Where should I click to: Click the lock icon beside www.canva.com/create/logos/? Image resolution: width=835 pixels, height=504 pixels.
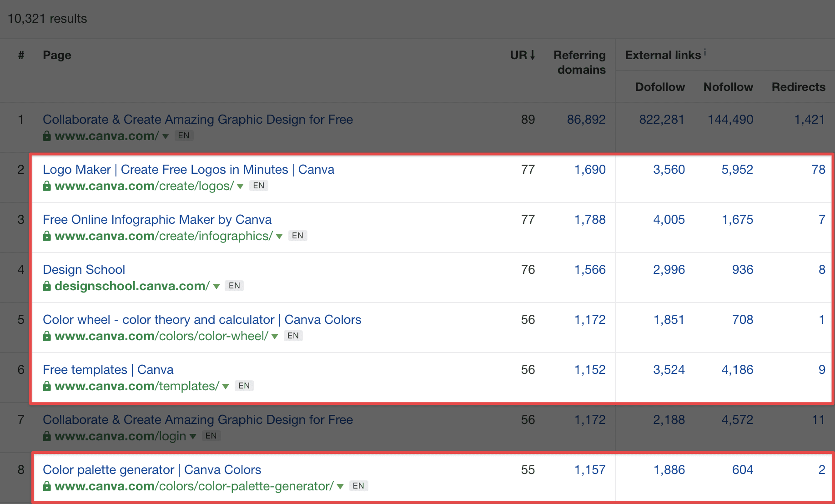click(46, 186)
